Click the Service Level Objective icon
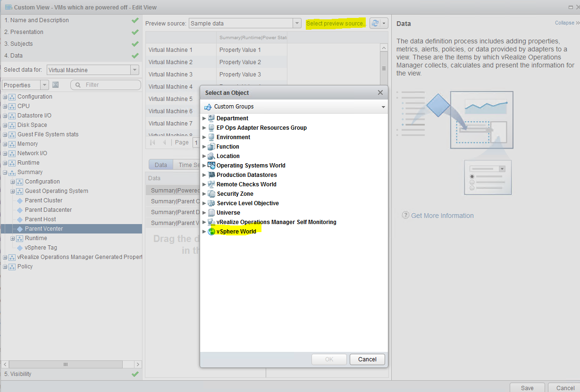This screenshot has width=580, height=392. click(x=211, y=203)
